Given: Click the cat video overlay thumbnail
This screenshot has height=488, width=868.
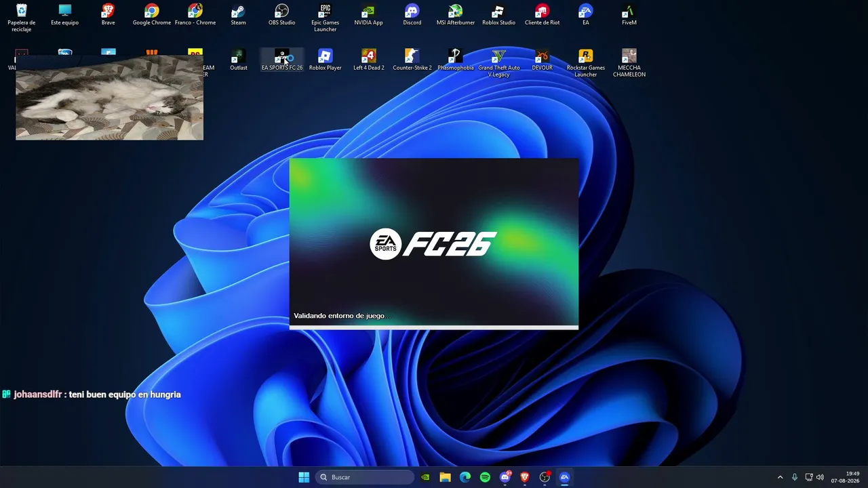Looking at the screenshot, I should coord(109,98).
